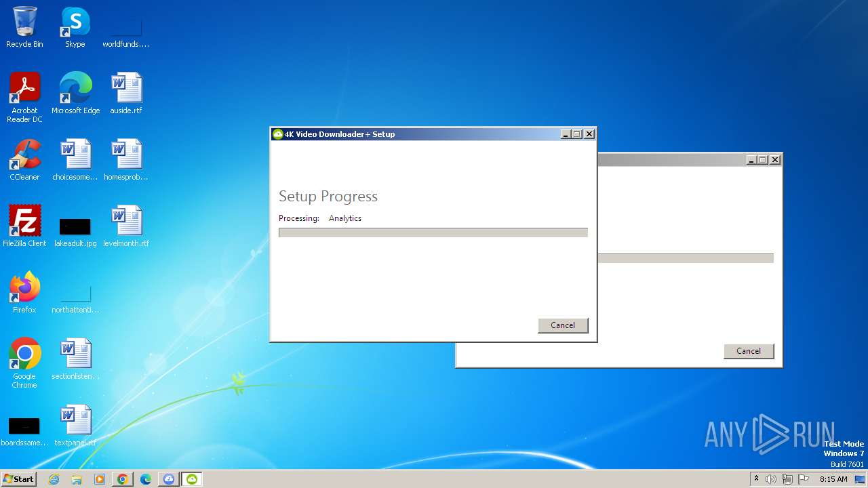Image resolution: width=868 pixels, height=488 pixels.
Task: Click Cancel in the background window
Action: point(749,351)
